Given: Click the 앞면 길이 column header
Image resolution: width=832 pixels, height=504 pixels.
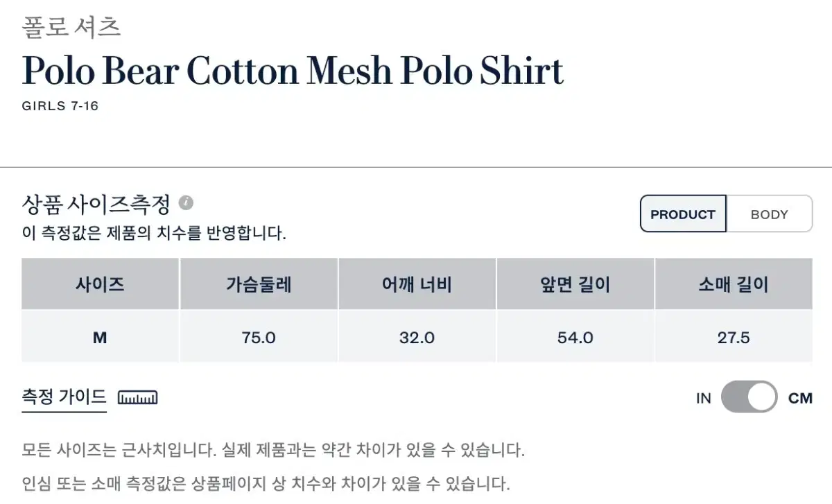Looking at the screenshot, I should pos(575,284).
